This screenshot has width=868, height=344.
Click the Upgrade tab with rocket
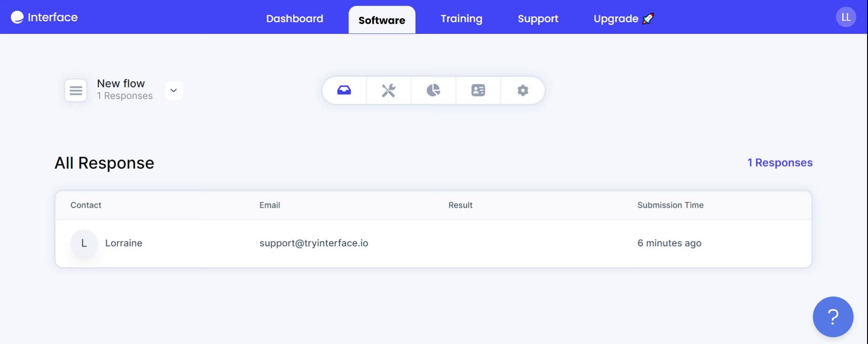pyautogui.click(x=623, y=19)
